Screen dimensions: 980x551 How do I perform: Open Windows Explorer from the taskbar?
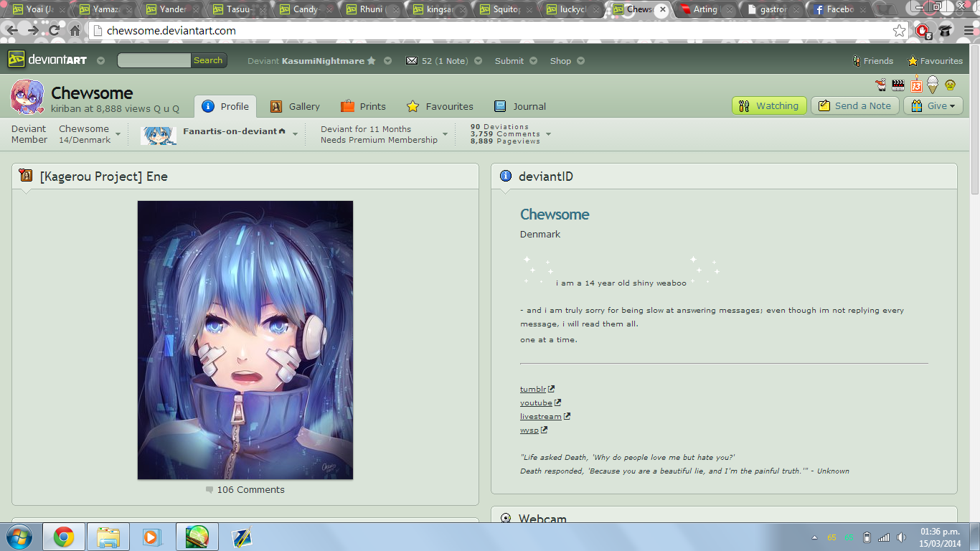[108, 537]
